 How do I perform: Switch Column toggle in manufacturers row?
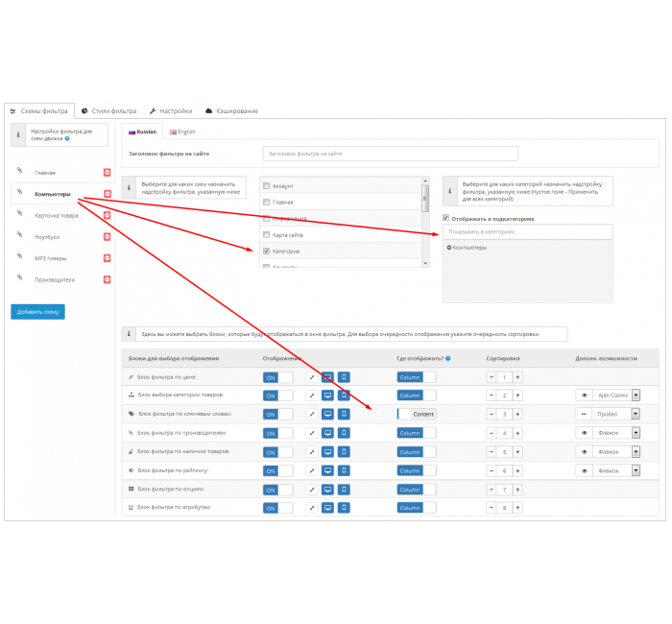click(x=417, y=433)
